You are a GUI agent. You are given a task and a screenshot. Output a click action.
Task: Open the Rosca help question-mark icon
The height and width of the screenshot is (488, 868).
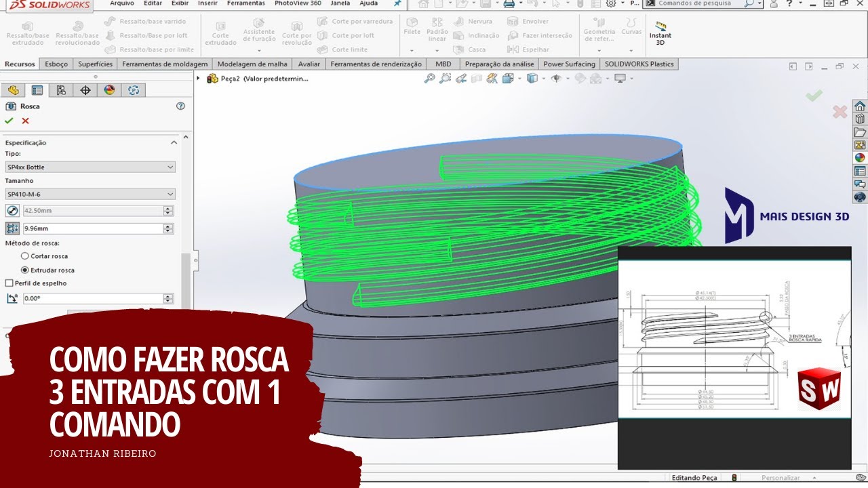(x=180, y=106)
